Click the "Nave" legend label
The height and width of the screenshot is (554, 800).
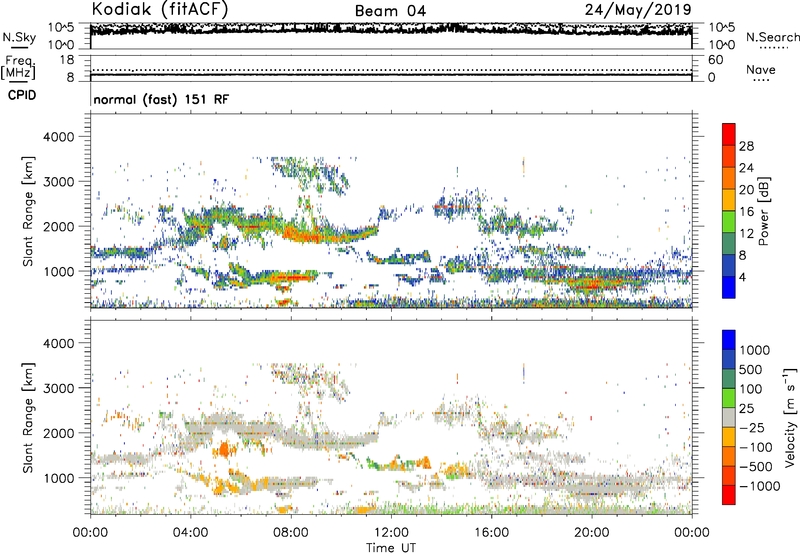click(761, 69)
